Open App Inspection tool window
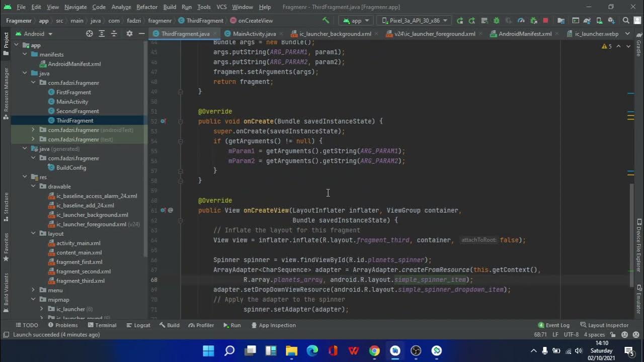This screenshot has width=644, height=362. [x=273, y=325]
